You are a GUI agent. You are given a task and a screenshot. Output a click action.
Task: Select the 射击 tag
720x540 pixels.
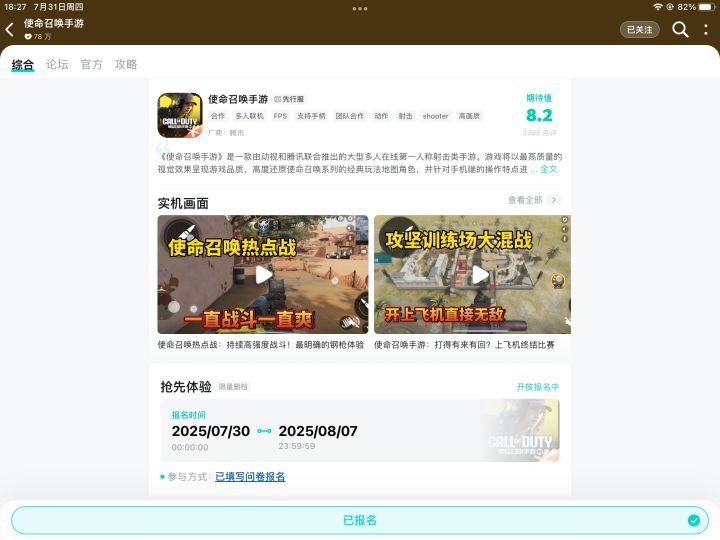pyautogui.click(x=405, y=116)
